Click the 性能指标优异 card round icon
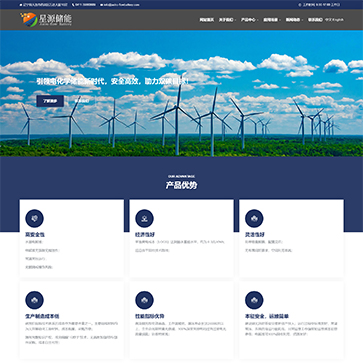This screenshot has width=363, height=363. click(144, 300)
